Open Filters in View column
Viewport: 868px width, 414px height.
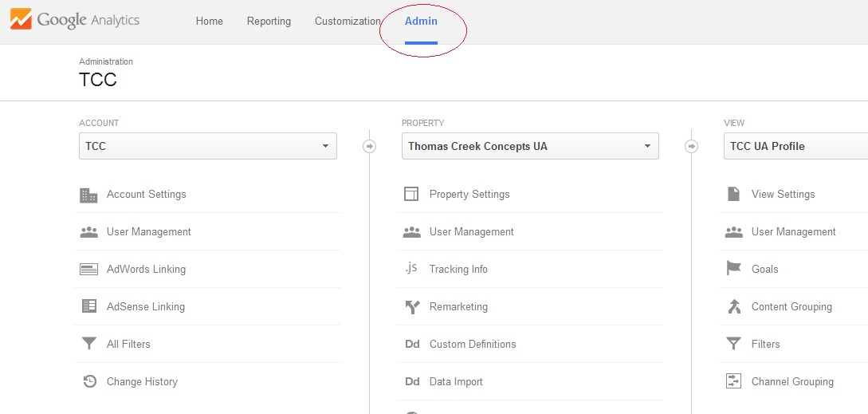pyautogui.click(x=766, y=344)
